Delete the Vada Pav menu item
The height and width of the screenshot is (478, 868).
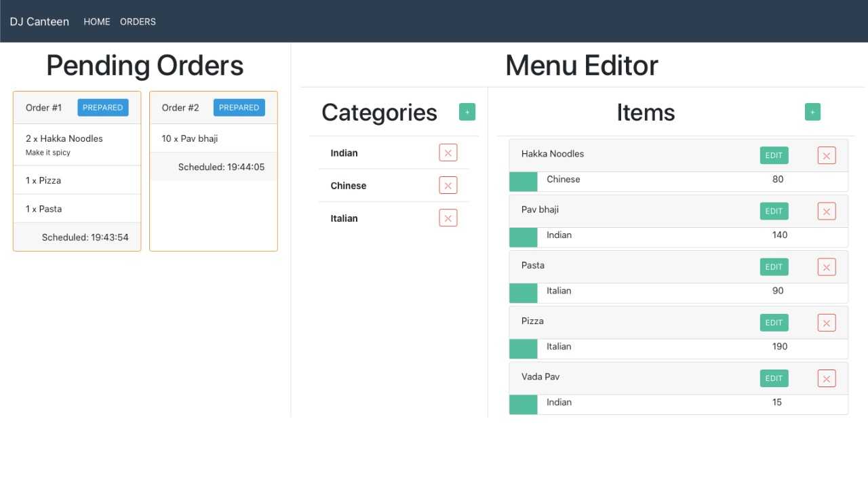pos(827,378)
